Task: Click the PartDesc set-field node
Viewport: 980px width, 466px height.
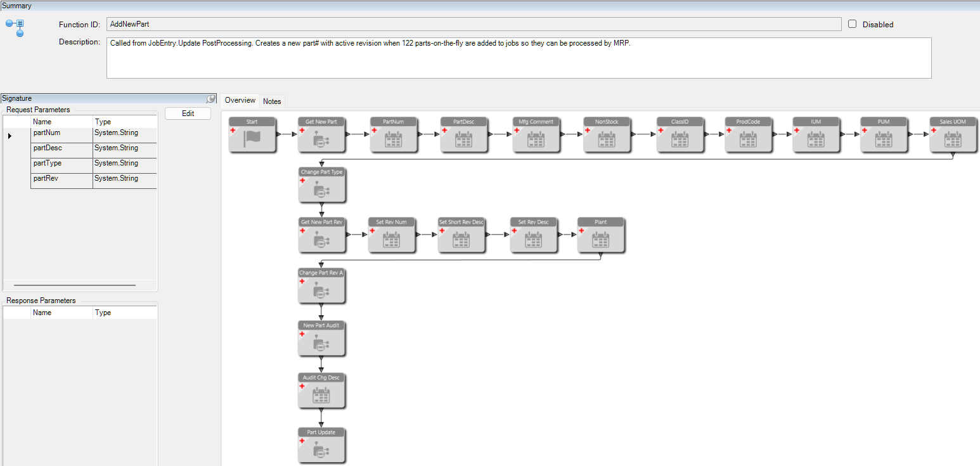Action: (464, 134)
